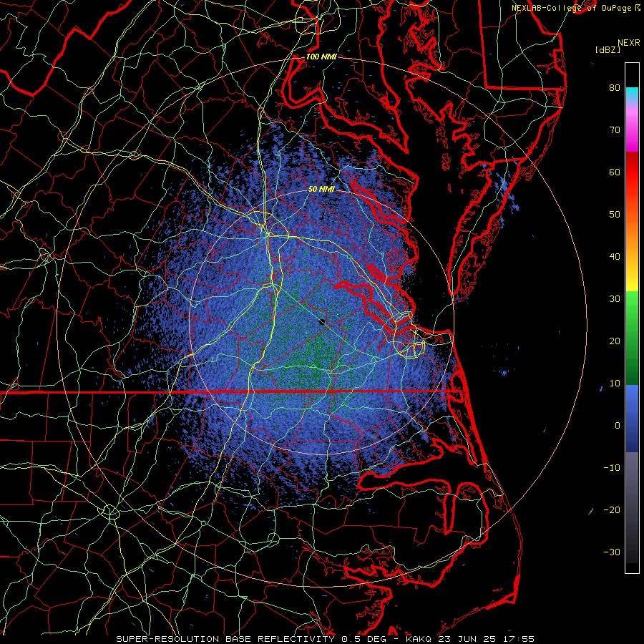Screen dimensions: 644x644
Task: Click the -10 value on the dBZ scale
Action: [x=612, y=468]
